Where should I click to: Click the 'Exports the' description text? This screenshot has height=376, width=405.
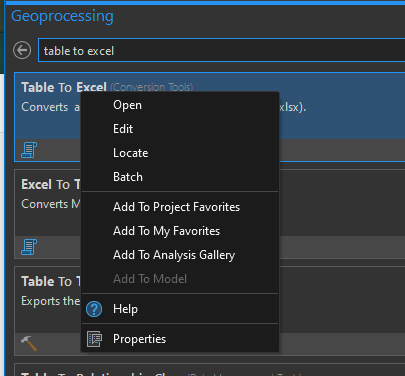point(51,301)
